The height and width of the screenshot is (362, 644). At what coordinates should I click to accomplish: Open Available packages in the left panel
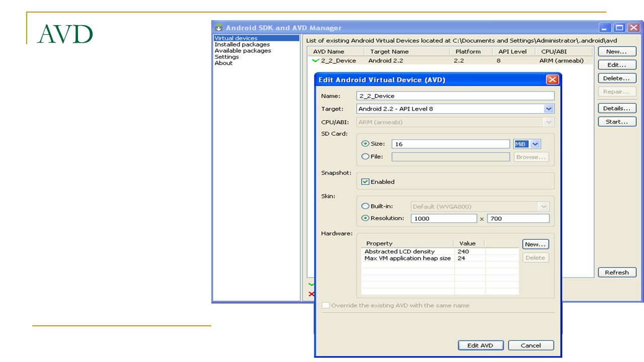[x=243, y=51]
